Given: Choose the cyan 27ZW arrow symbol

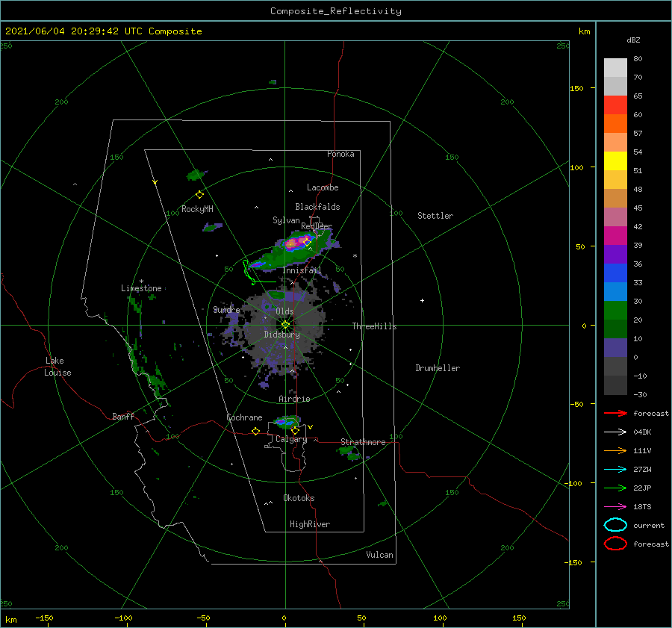Looking at the screenshot, I should coord(615,470).
